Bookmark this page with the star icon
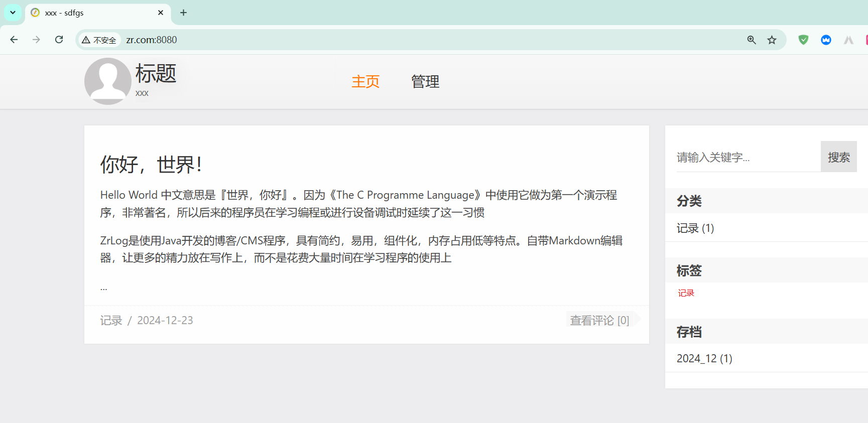 (772, 40)
